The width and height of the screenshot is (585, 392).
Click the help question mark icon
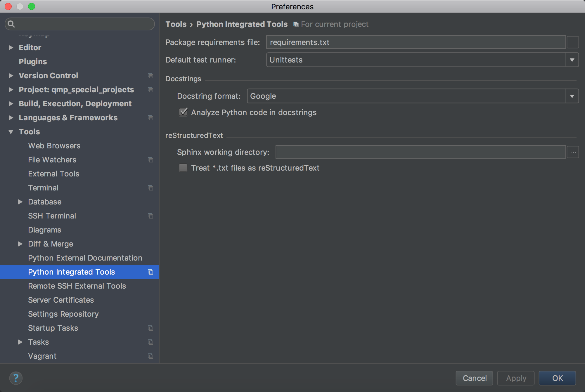pyautogui.click(x=16, y=378)
